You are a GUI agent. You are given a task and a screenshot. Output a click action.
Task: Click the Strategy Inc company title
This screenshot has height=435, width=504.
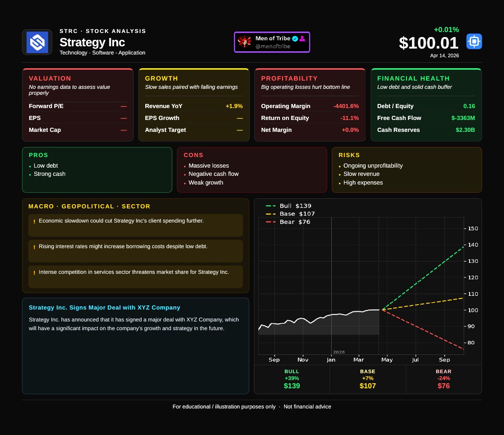92,43
